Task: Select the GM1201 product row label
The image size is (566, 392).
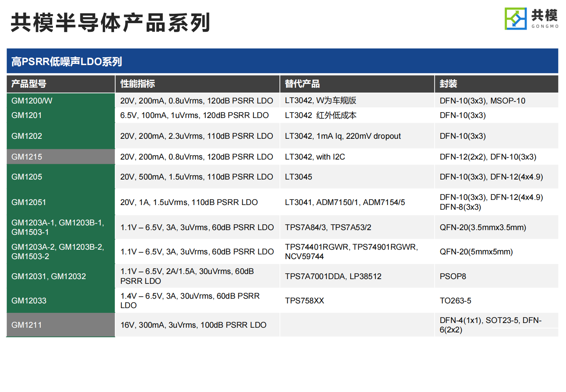Action: pyautogui.click(x=27, y=115)
